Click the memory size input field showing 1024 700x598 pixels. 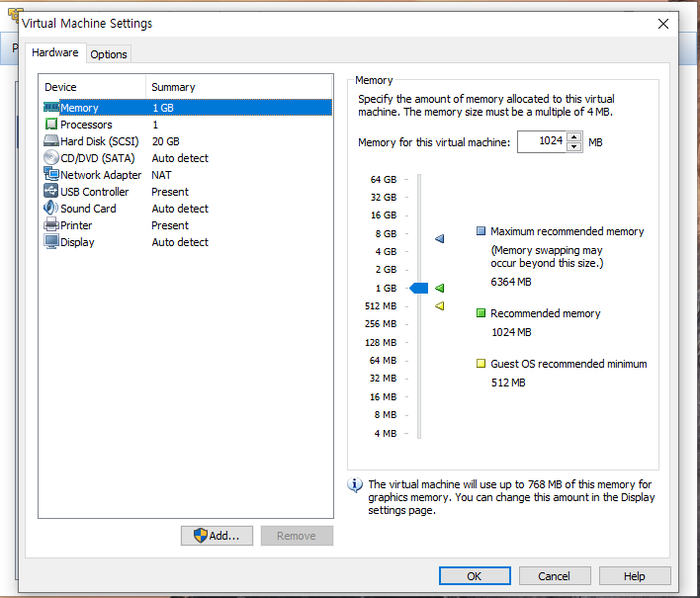(542, 142)
